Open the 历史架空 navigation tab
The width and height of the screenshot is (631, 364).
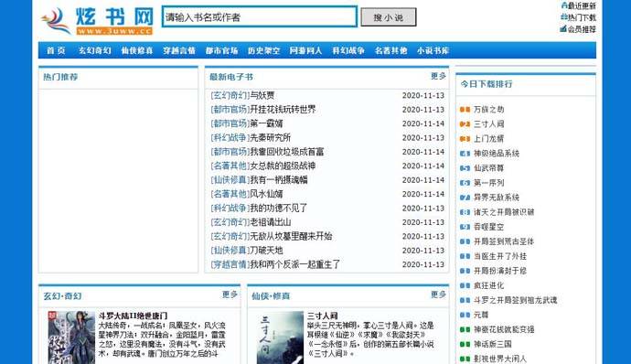click(263, 50)
